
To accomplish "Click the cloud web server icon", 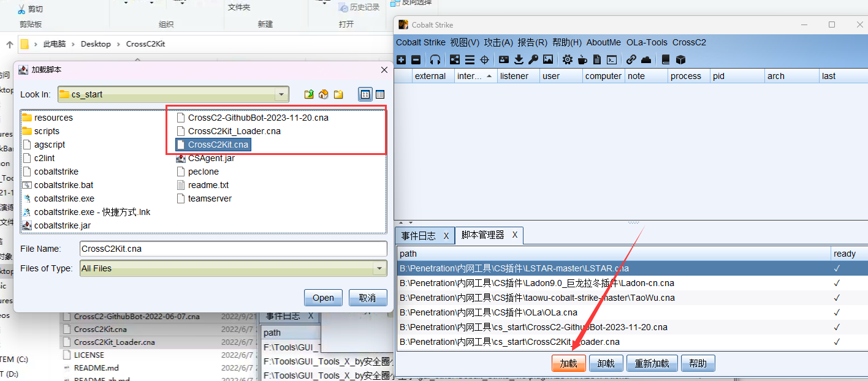I will pos(646,59).
